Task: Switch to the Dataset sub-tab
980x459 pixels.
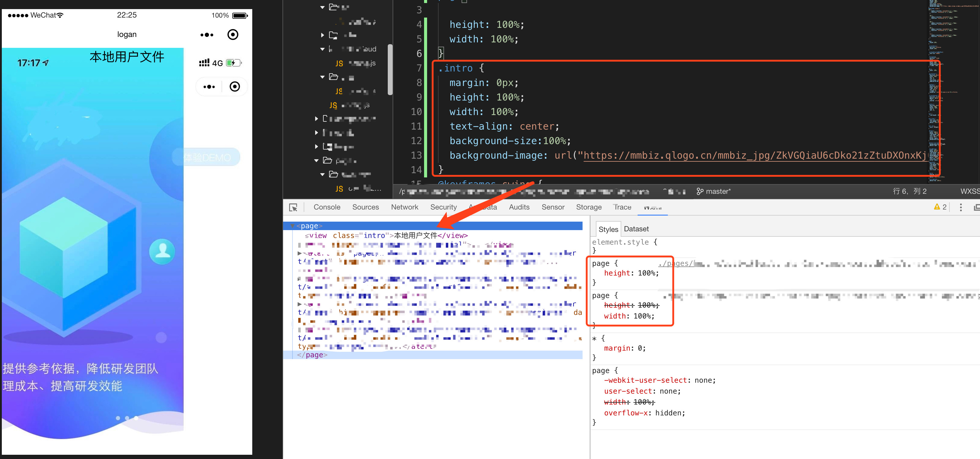Action: pyautogui.click(x=636, y=229)
